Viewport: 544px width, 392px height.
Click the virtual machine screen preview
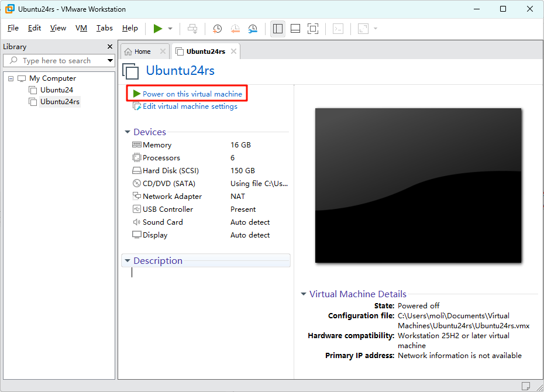[418, 185]
